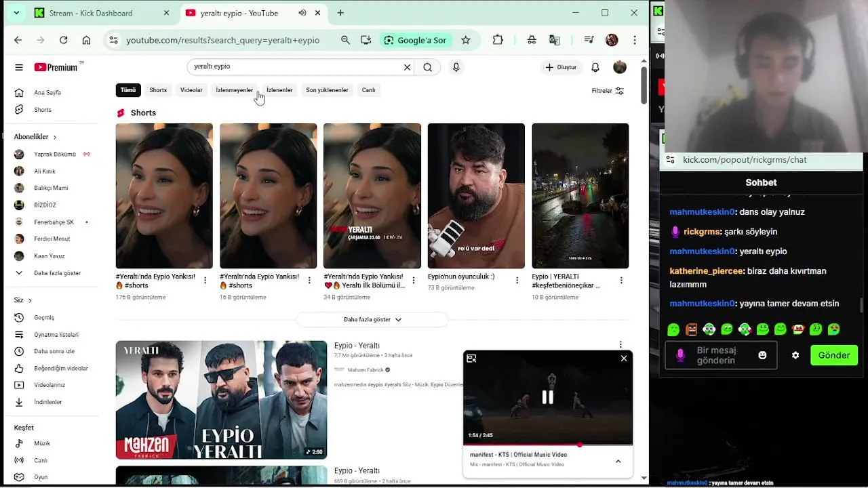Image resolution: width=868 pixels, height=488 pixels.
Task: Select the İzlenenler filter chip
Action: [x=279, y=90]
